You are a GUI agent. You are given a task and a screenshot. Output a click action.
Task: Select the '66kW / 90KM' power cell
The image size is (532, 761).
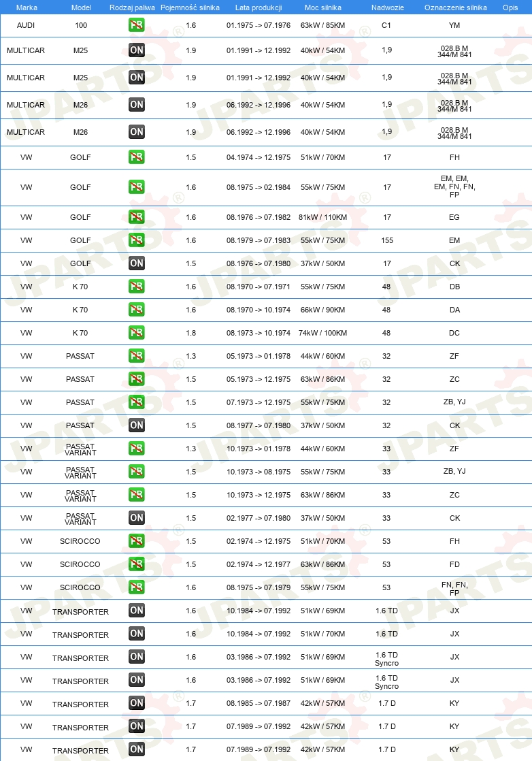click(322, 310)
